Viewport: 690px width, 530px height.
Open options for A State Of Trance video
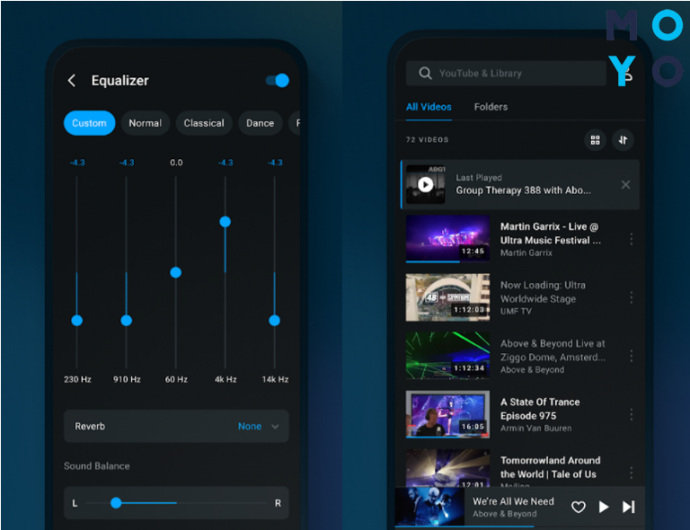[x=631, y=414]
